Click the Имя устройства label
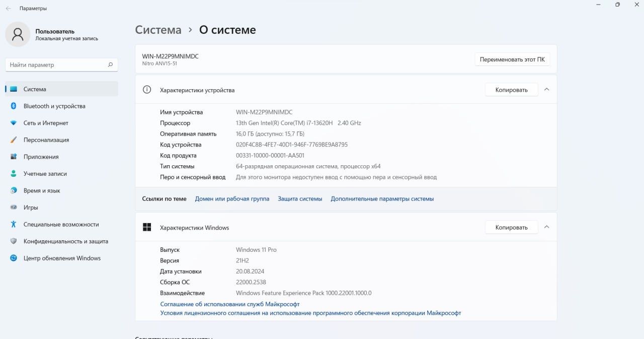644x339 pixels. [181, 112]
